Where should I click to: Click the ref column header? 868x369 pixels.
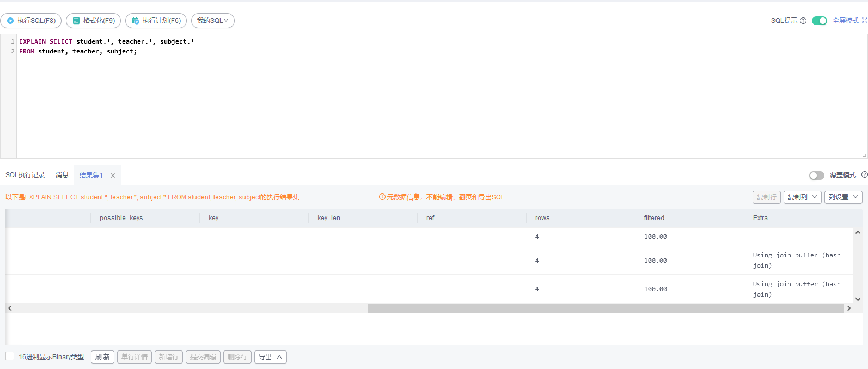pos(430,218)
